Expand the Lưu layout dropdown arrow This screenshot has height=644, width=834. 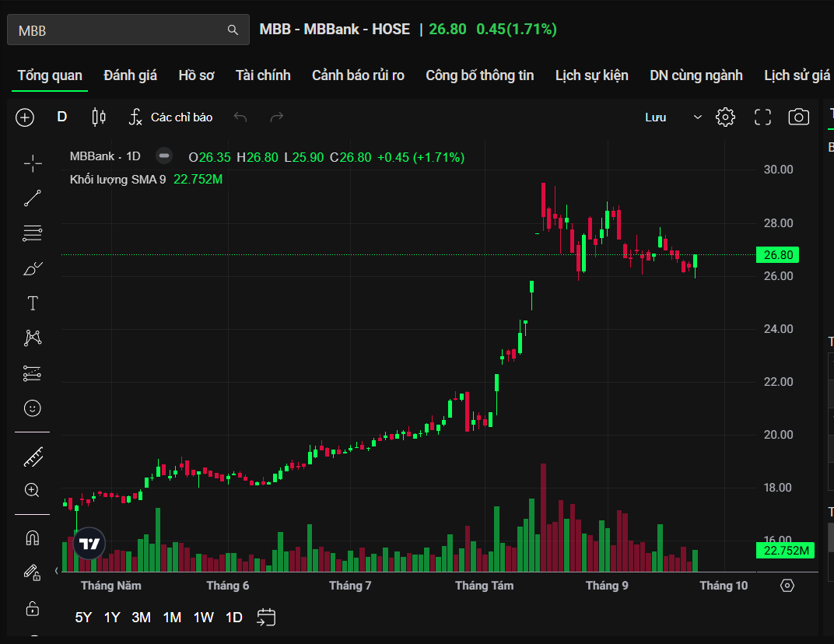click(697, 117)
